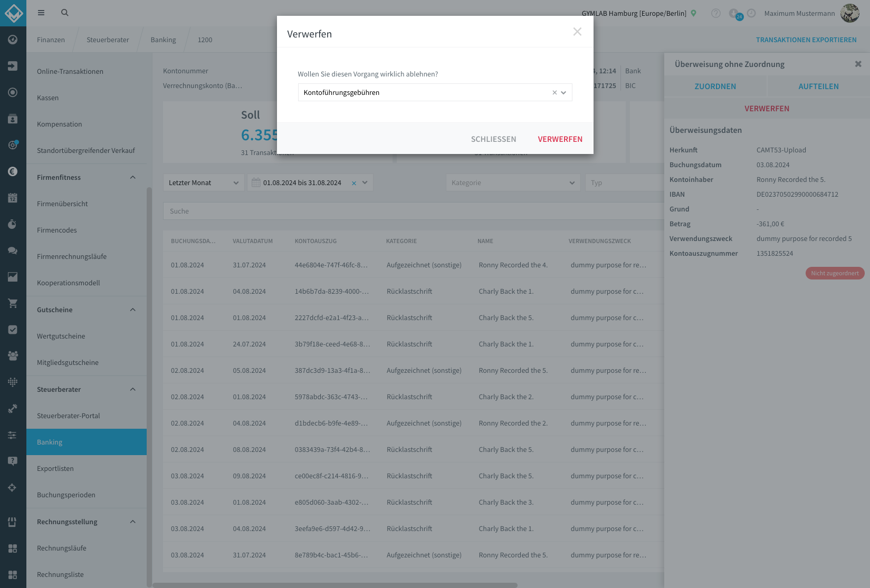Image resolution: width=870 pixels, height=588 pixels.
Task: Sort by BUCHUNGSDATUM column header
Action: point(193,241)
